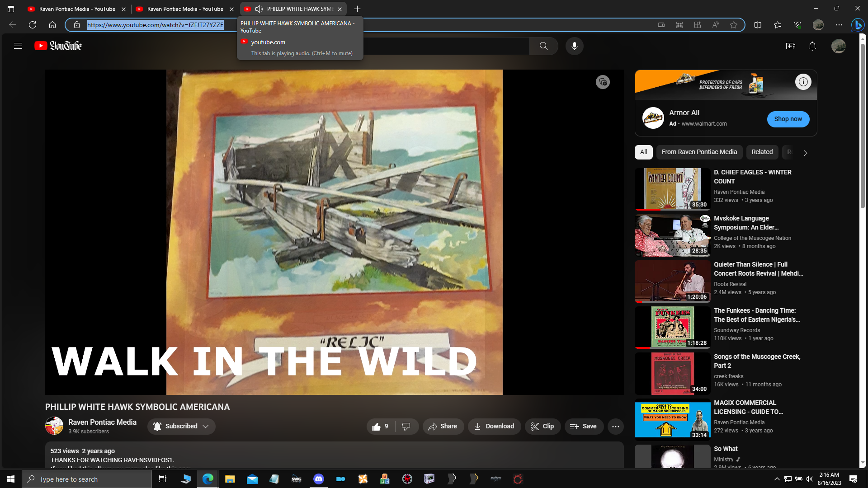Image resolution: width=868 pixels, height=488 pixels.
Task: Open Browser essentials heart icon
Action: [797, 25]
